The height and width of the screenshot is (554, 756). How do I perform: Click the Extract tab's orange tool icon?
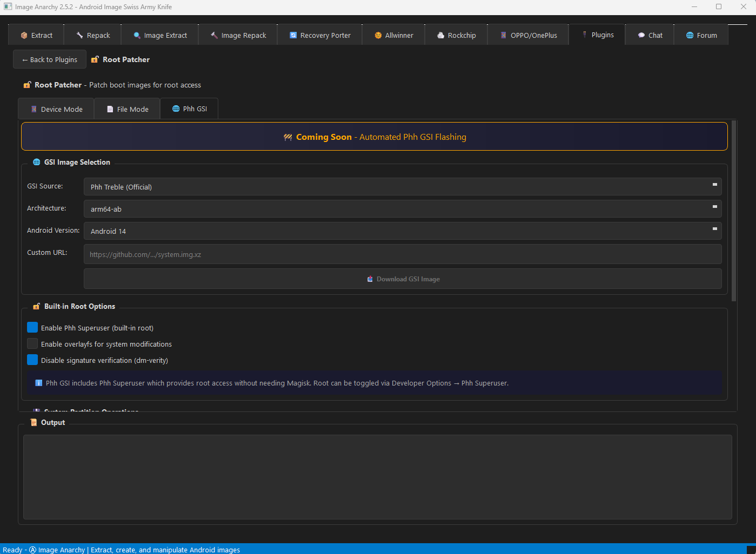(23, 35)
